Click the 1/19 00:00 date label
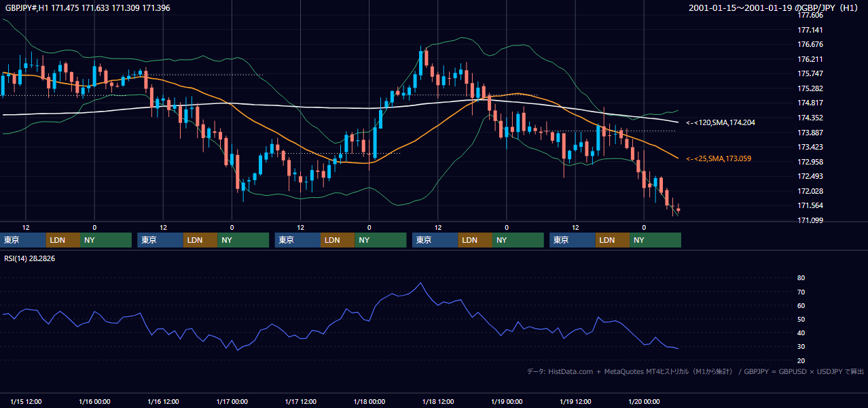Viewport: 868px width, 408px height. (x=507, y=401)
